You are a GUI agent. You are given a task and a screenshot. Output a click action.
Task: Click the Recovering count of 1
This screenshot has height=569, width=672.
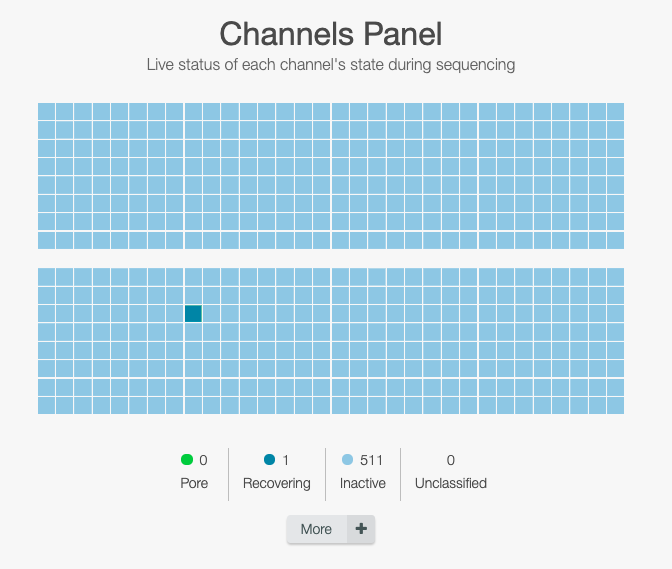[x=285, y=460]
